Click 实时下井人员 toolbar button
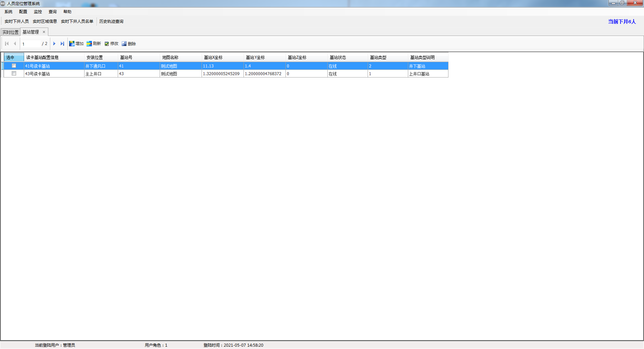The image size is (644, 349). click(16, 21)
